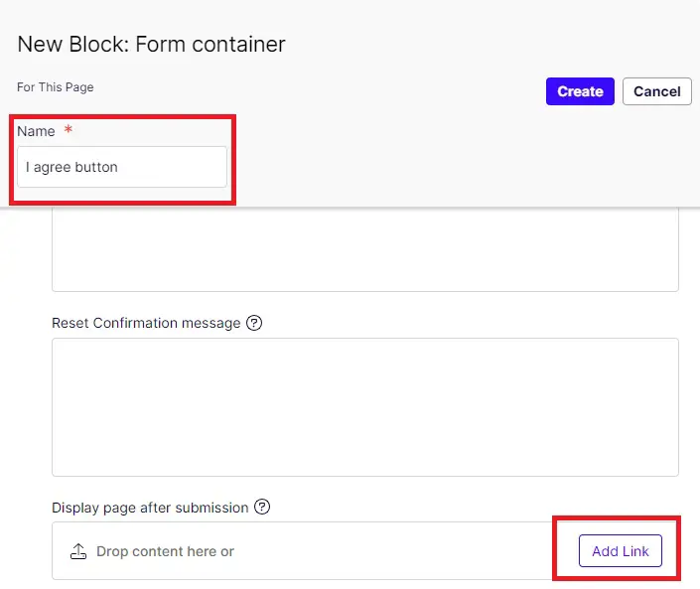Viewport: 700px width, 589px height.
Task: Open help for Reset Confirmation message
Action: pyautogui.click(x=254, y=323)
